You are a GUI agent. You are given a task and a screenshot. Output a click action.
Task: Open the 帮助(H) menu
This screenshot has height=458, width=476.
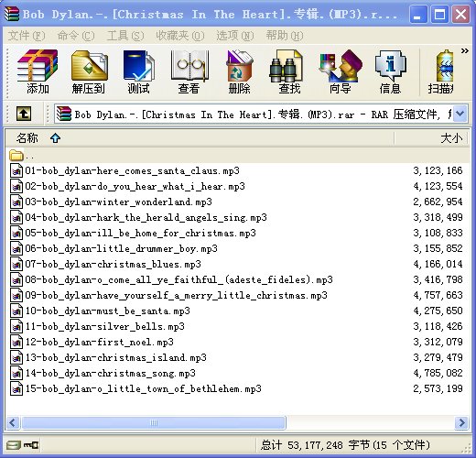tap(285, 36)
